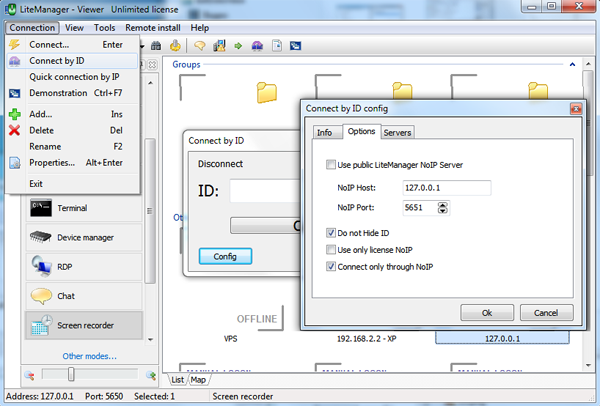The width and height of the screenshot is (600, 406).
Task: Click binoculars search icon in toolbar
Action: click(x=156, y=46)
